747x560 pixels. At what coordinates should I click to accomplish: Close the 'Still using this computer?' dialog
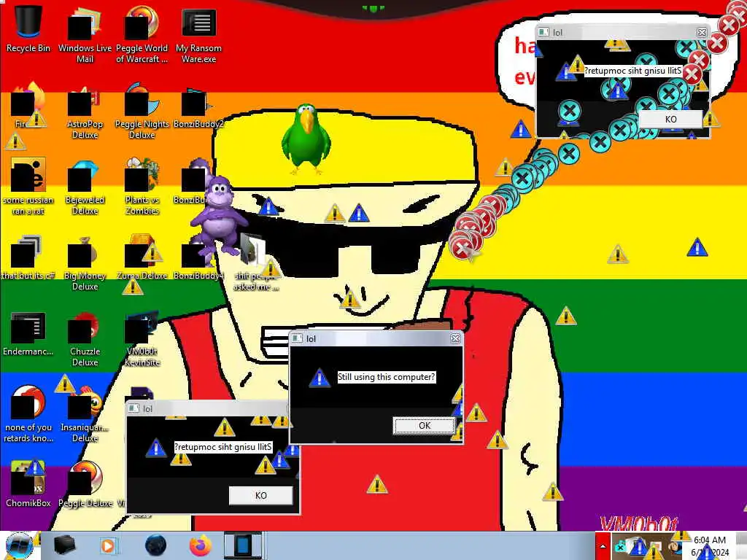pos(455,338)
